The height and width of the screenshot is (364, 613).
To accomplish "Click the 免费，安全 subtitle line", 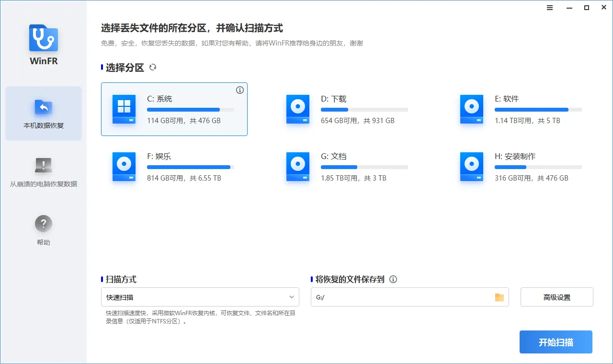I will click(x=232, y=43).
